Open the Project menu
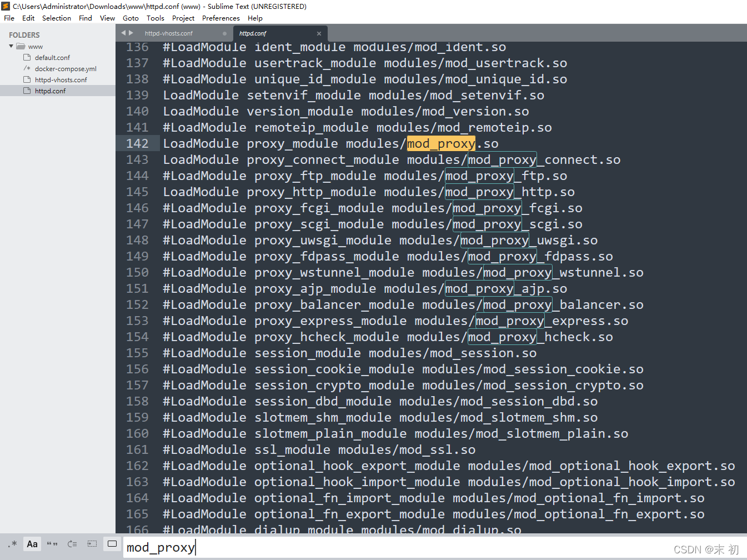Viewport: 747px width, 560px height. click(x=183, y=18)
